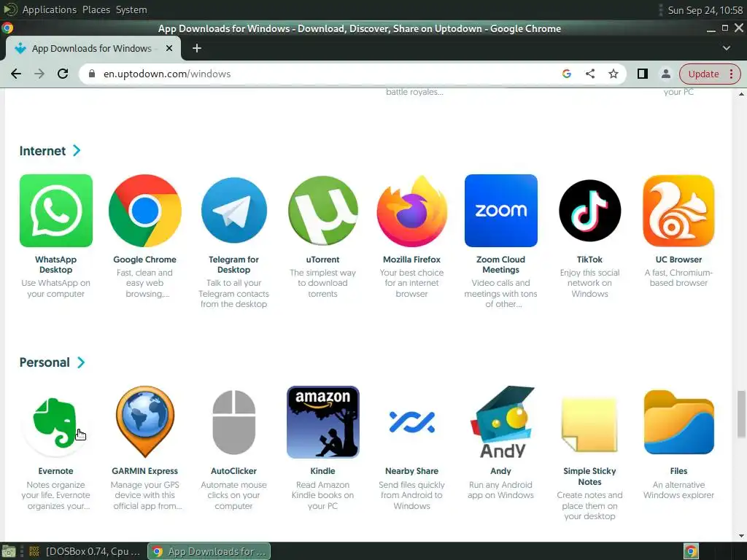Screen dimensions: 747x560
Task: Click the WhatsApp Desktop title link
Action: (55, 264)
